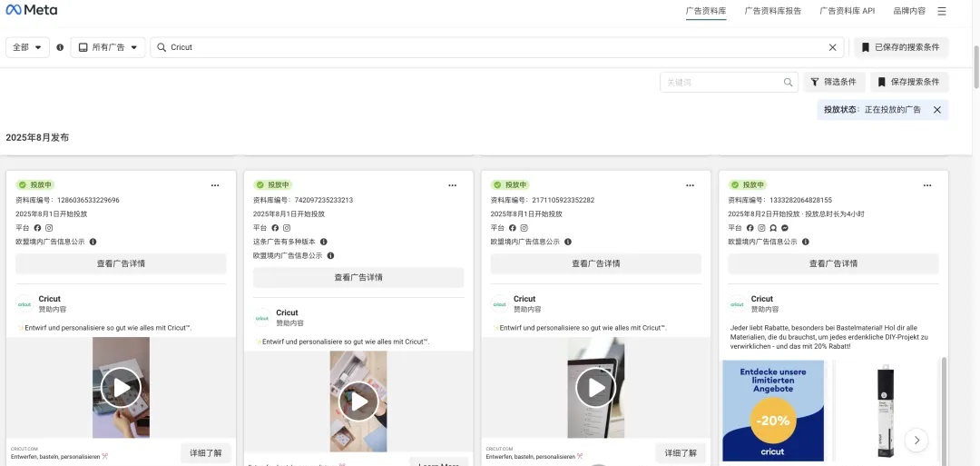Click 详细了解 on ad 1286036533229696

(x=206, y=453)
